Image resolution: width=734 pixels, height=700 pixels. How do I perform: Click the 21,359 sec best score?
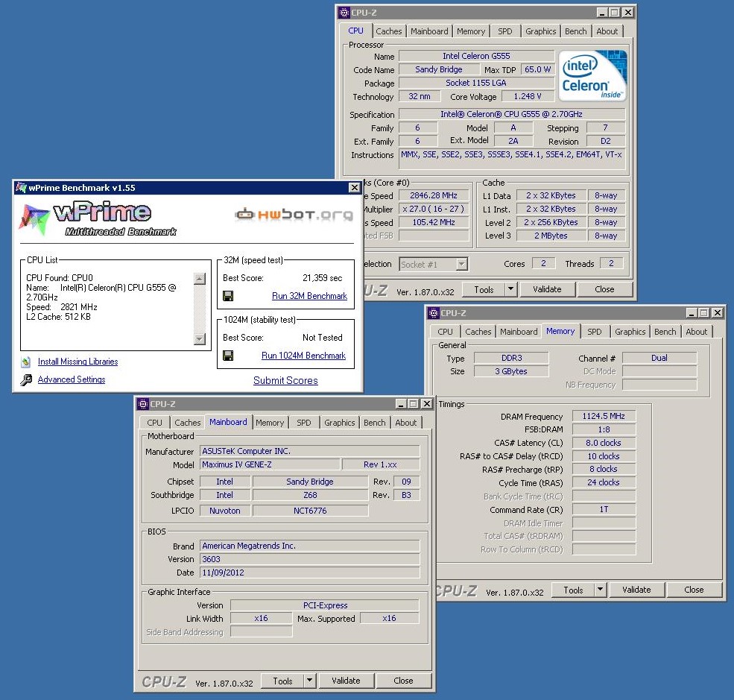click(x=322, y=278)
